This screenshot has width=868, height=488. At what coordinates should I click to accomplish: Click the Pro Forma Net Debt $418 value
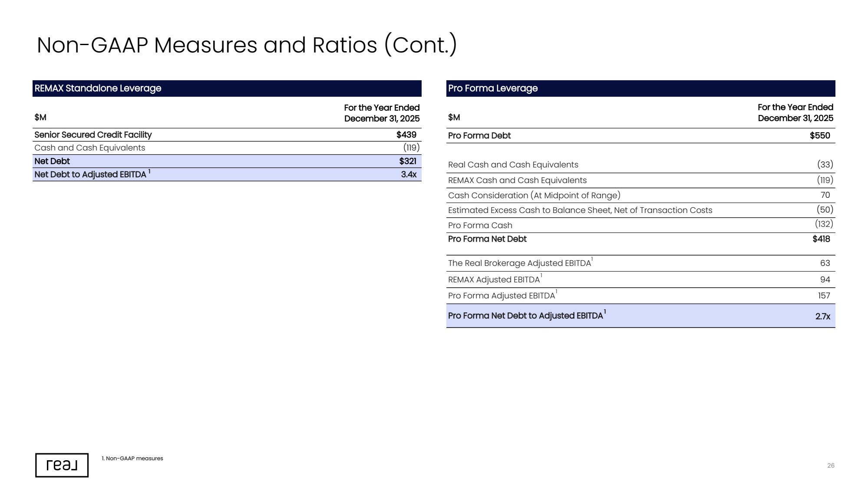click(x=821, y=239)
